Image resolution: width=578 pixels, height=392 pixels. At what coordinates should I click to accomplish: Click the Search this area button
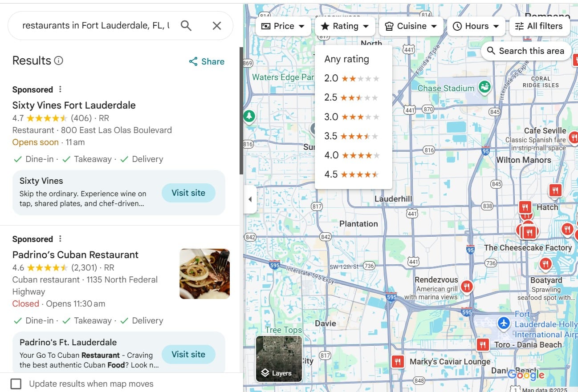525,51
